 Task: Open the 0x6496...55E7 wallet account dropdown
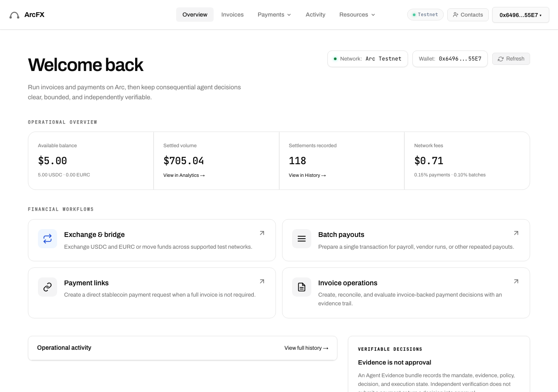tap(521, 15)
